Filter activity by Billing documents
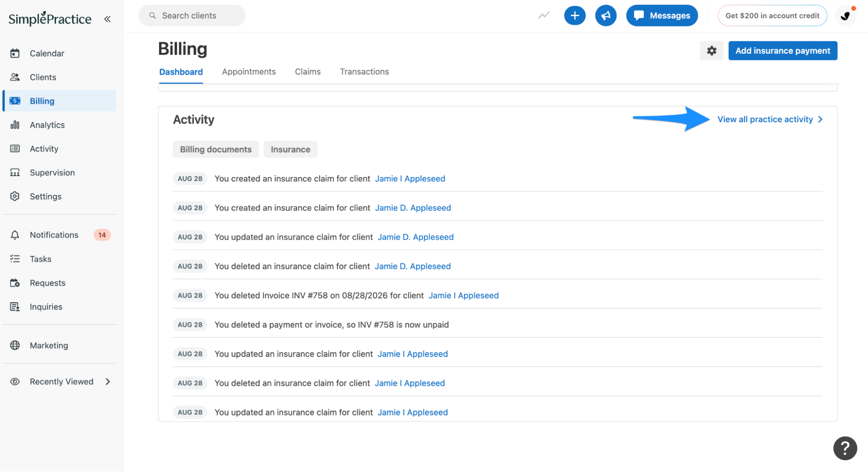Viewport: 868px width, 472px height. [x=216, y=149]
